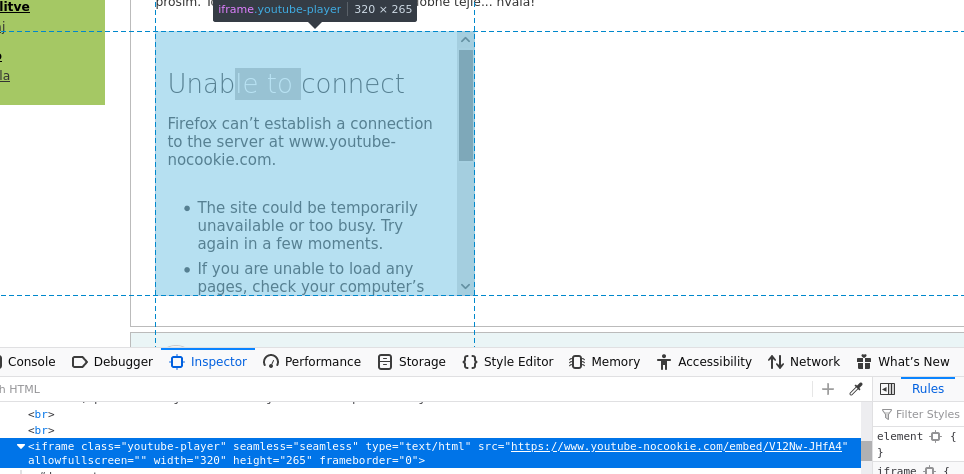Click the Inspector tab icon
The height and width of the screenshot is (474, 964).
tap(176, 362)
